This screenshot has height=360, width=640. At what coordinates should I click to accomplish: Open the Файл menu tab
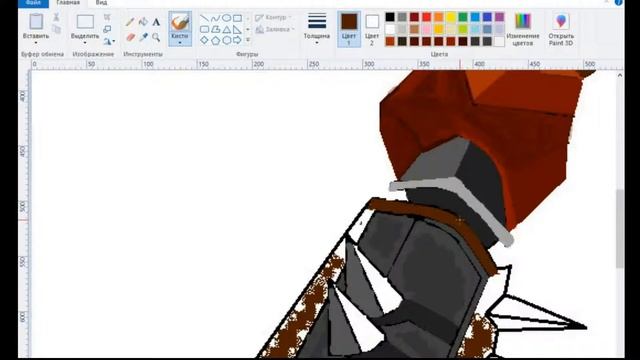[x=33, y=2]
